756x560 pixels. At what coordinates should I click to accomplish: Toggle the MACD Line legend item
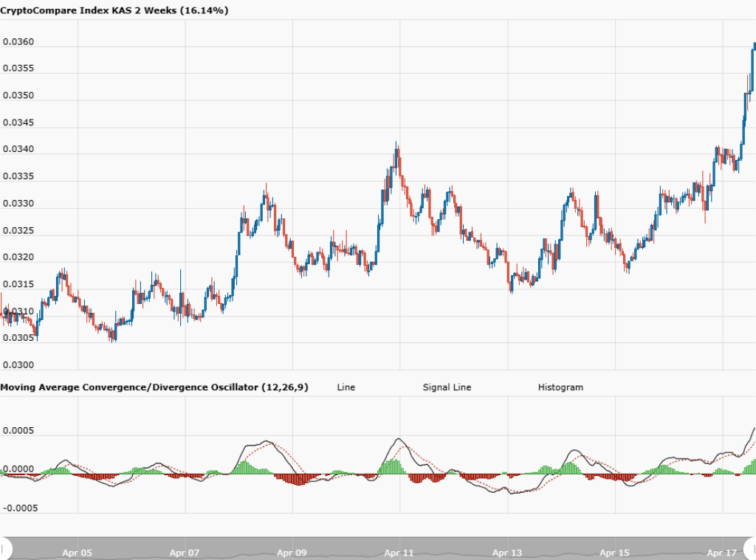(x=346, y=387)
